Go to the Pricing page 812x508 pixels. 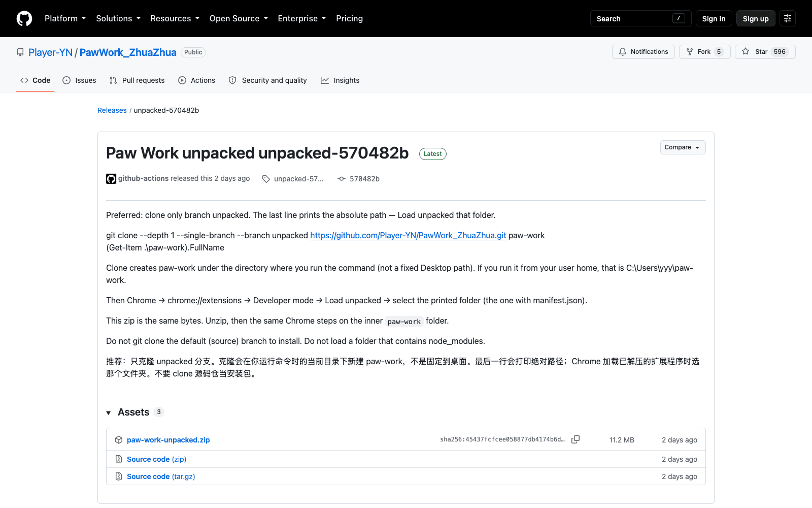(349, 18)
